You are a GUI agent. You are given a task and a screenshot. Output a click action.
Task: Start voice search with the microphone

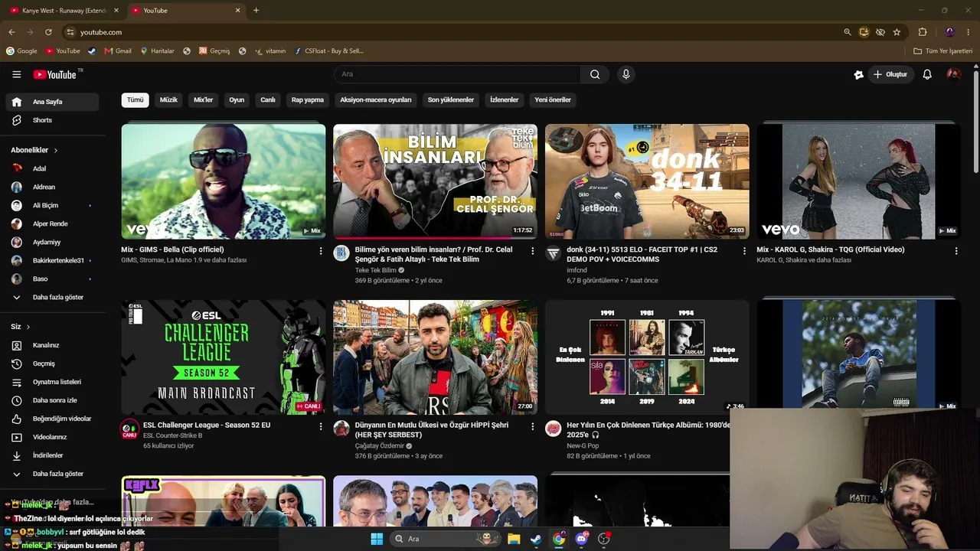[x=626, y=74]
